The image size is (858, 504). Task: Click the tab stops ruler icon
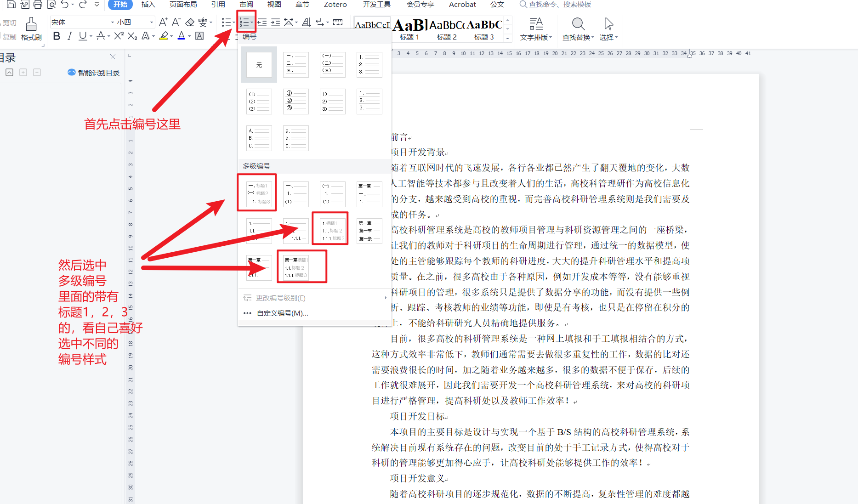338,22
